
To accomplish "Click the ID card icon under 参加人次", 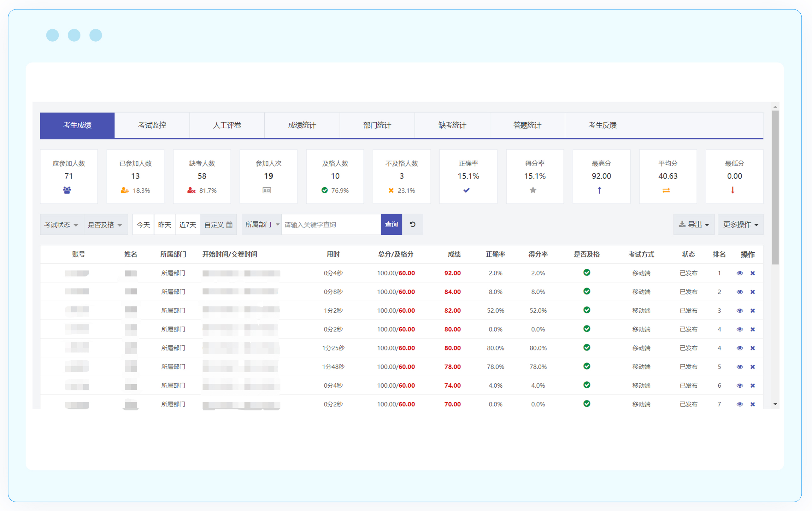I will (x=267, y=191).
